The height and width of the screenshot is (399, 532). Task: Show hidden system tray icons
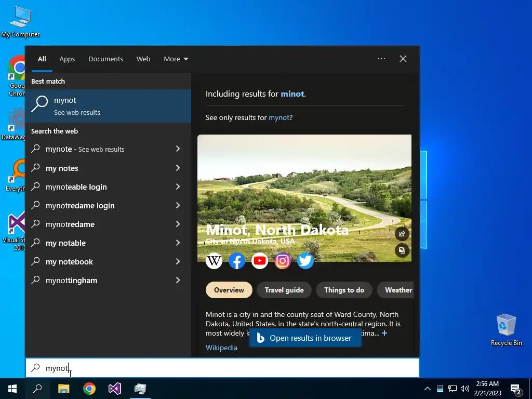[x=428, y=389]
